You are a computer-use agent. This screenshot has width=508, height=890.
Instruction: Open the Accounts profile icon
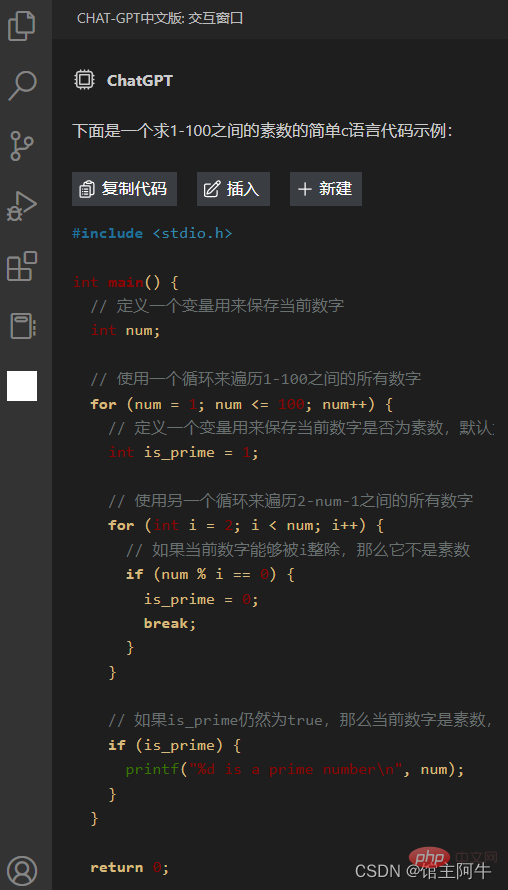pyautogui.click(x=22, y=870)
